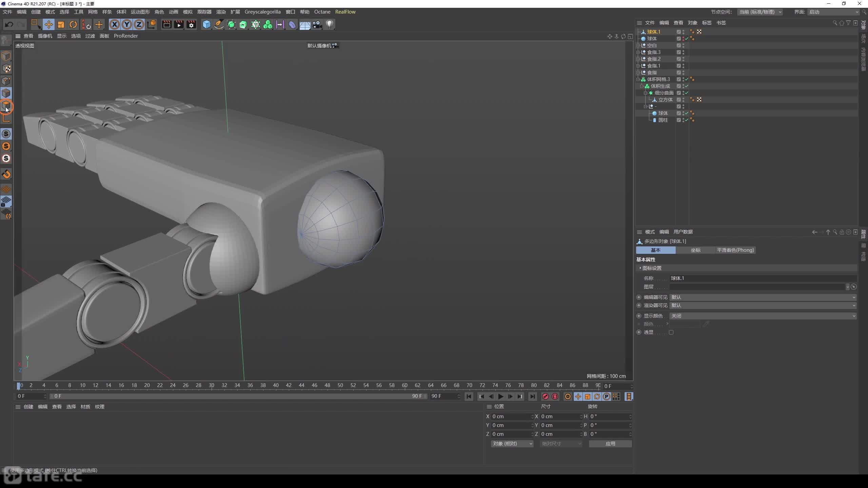Click the 应用 button
Screen dimensions: 868x488
pyautogui.click(x=610, y=444)
